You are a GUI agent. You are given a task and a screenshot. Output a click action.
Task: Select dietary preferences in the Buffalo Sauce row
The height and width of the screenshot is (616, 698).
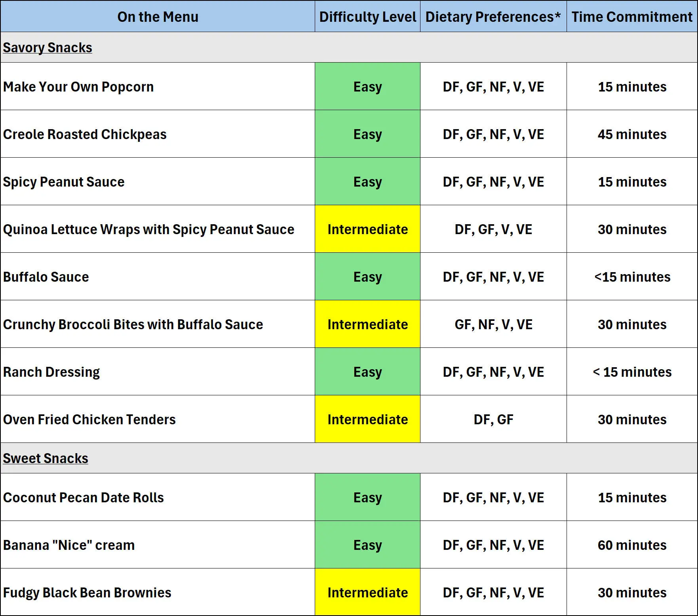point(493,277)
